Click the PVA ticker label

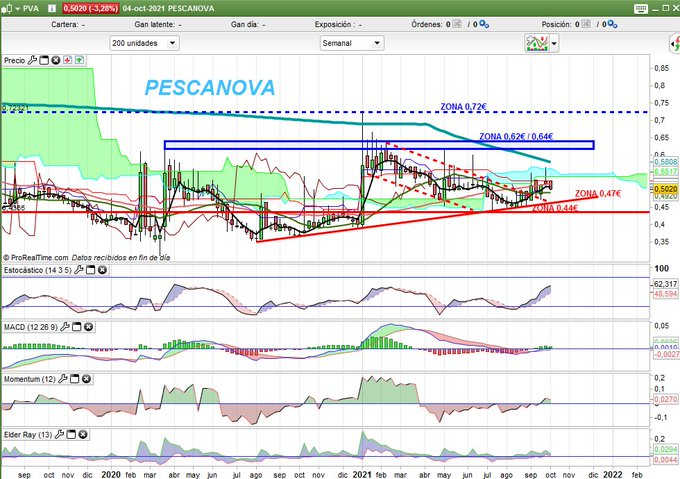(31, 8)
